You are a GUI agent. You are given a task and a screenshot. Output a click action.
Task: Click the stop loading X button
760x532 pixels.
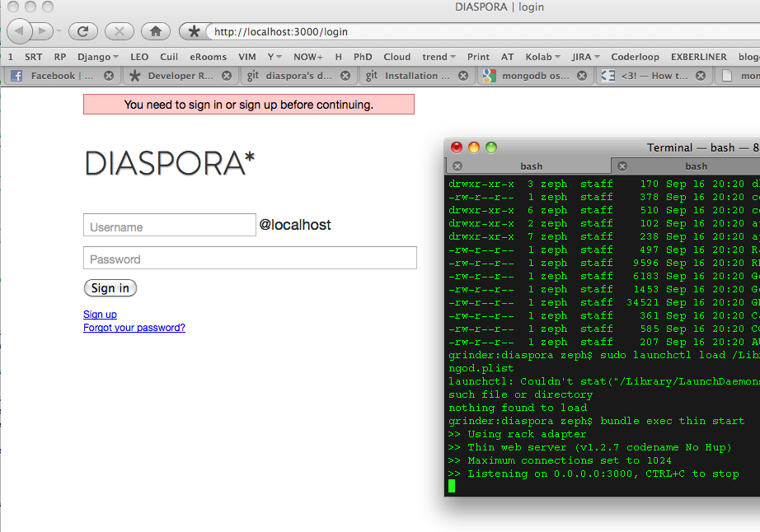pos(120,31)
